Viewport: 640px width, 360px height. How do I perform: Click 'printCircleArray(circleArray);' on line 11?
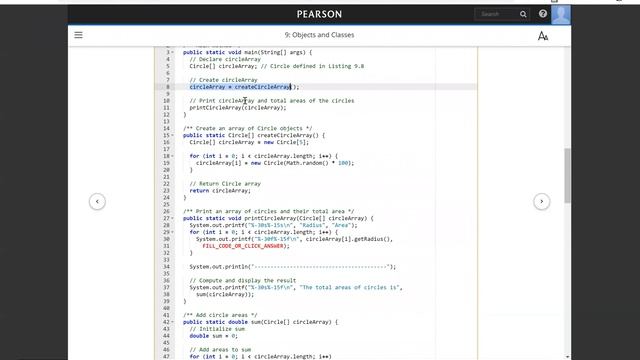pos(238,108)
